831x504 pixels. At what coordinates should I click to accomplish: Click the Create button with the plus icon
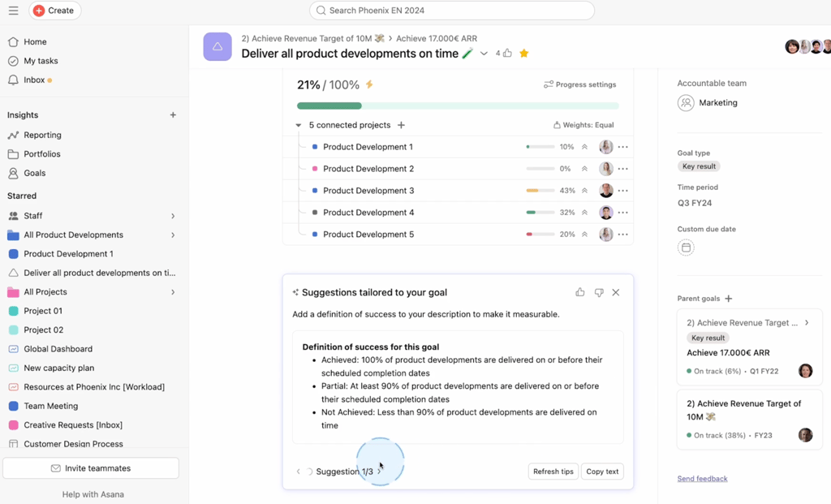click(x=54, y=11)
